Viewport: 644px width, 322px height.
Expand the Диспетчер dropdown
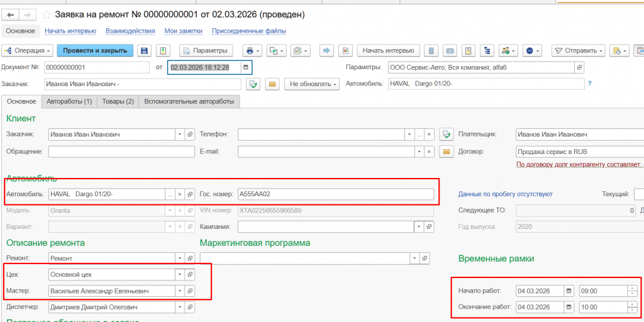(180, 307)
